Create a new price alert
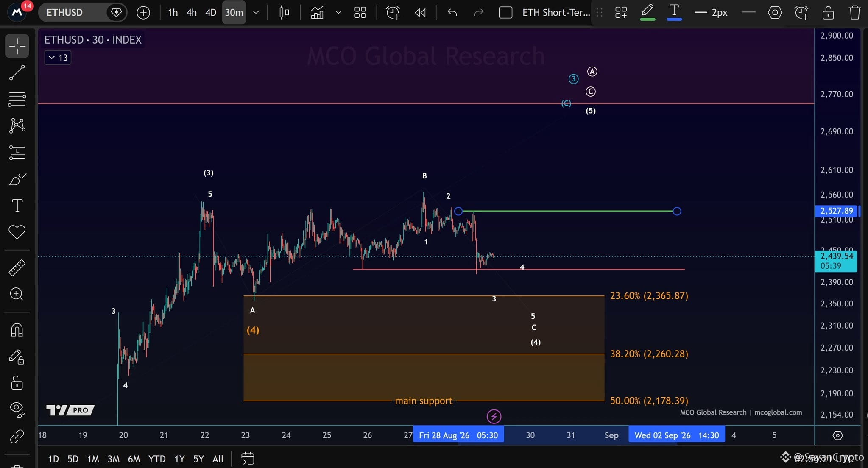868x468 pixels. tap(393, 13)
